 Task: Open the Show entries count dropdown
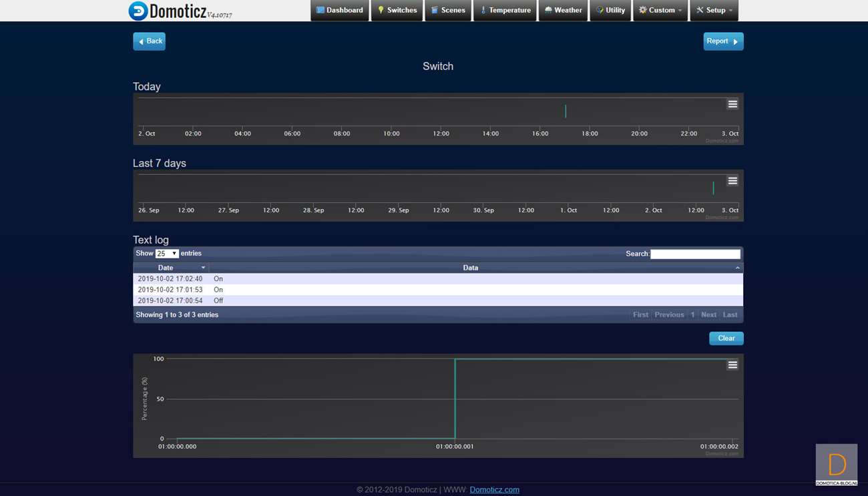167,254
